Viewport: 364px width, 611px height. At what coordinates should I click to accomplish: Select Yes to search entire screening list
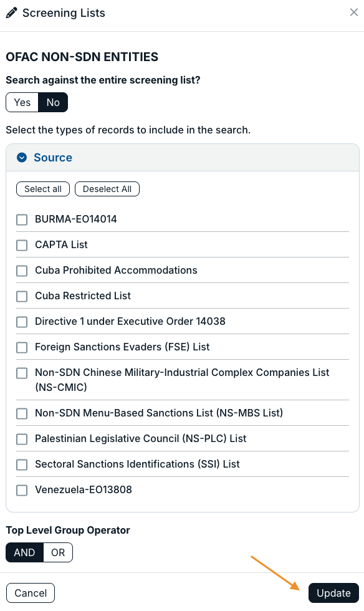[x=22, y=102]
